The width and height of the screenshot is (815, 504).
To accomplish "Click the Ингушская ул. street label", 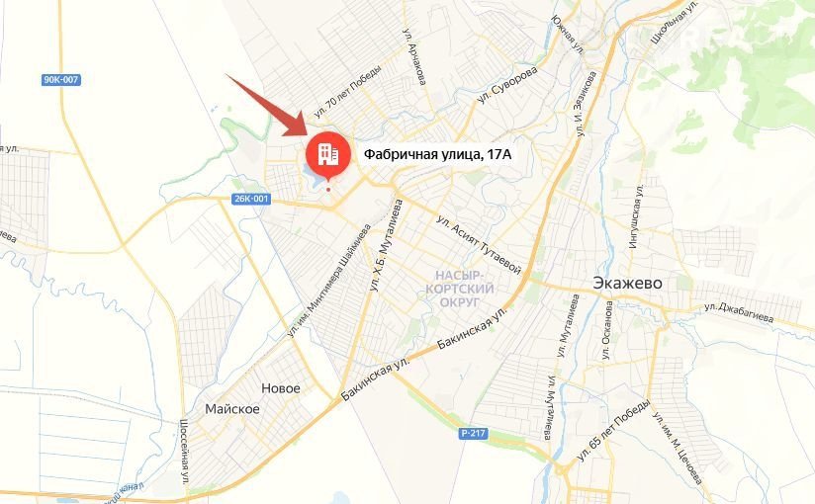I will pyautogui.click(x=637, y=216).
